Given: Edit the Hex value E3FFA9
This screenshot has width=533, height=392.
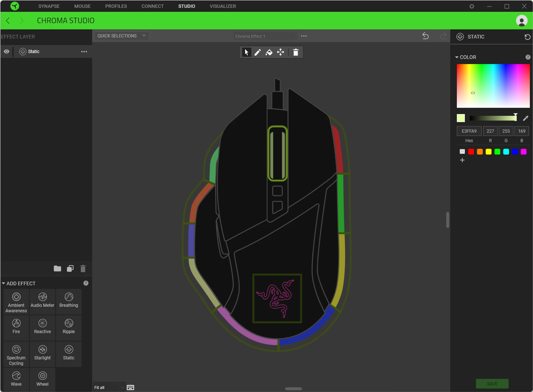Looking at the screenshot, I should click(469, 131).
